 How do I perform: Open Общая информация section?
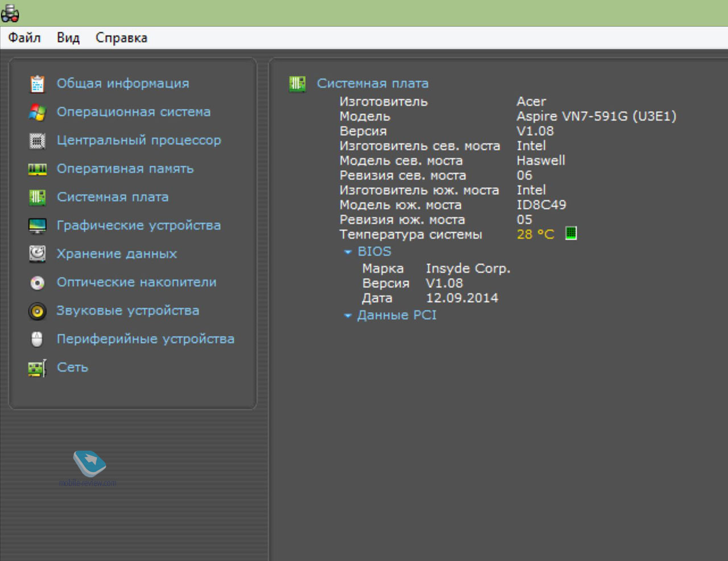(123, 83)
